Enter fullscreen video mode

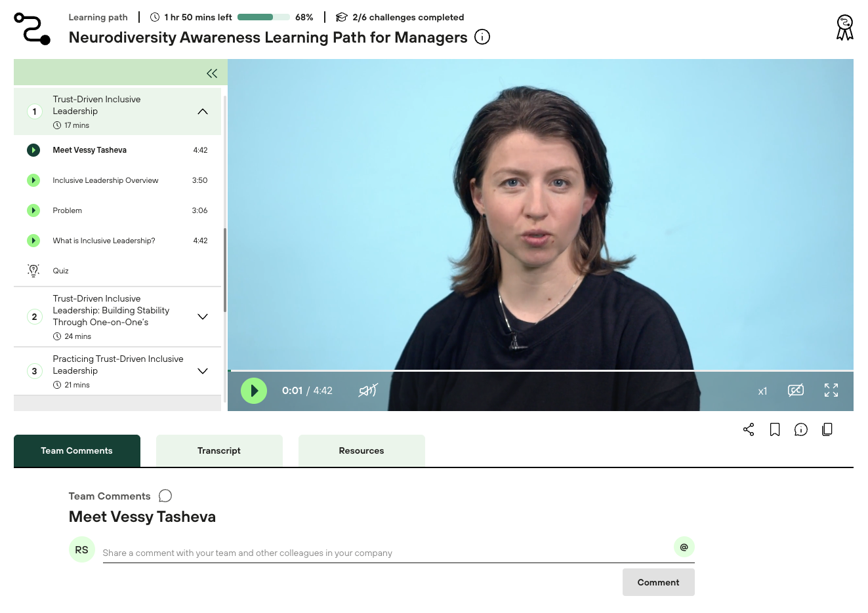[x=831, y=391]
